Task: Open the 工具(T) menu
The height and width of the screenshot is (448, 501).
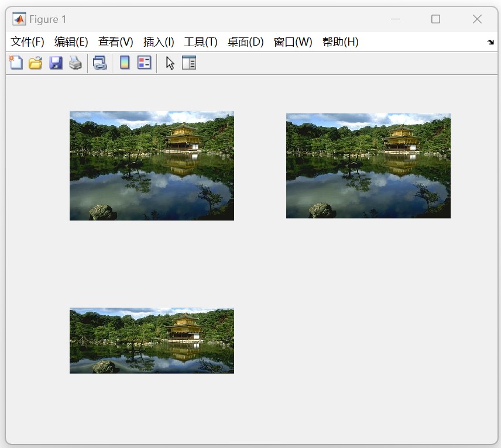Action: tap(201, 42)
